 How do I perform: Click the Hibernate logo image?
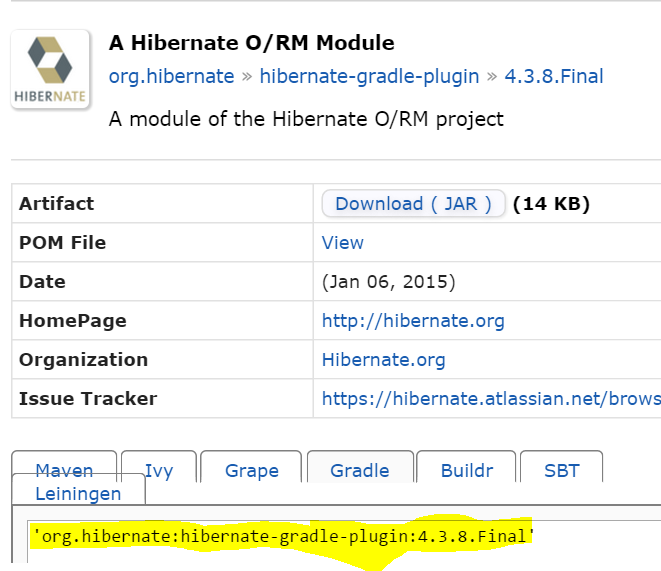pyautogui.click(x=50, y=70)
